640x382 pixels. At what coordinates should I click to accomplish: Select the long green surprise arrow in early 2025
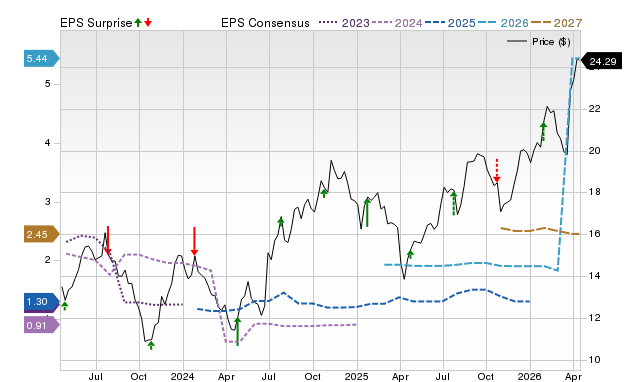click(x=367, y=212)
